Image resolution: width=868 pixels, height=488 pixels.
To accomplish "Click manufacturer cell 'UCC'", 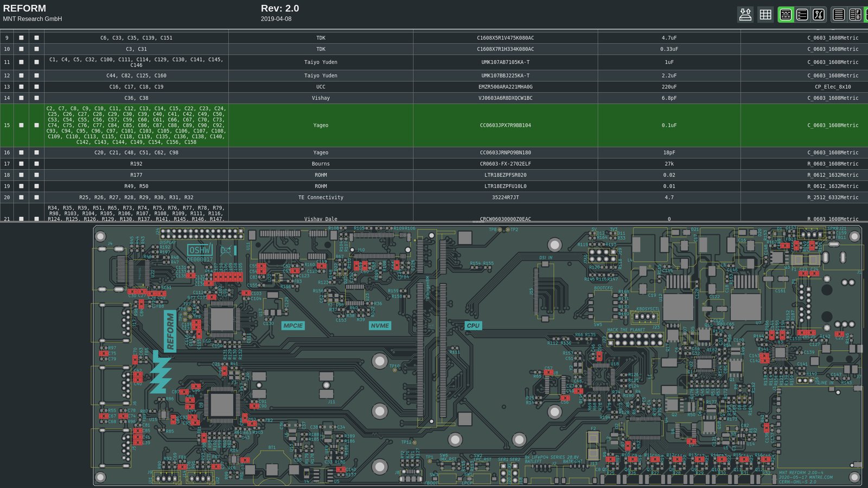I will [x=321, y=87].
